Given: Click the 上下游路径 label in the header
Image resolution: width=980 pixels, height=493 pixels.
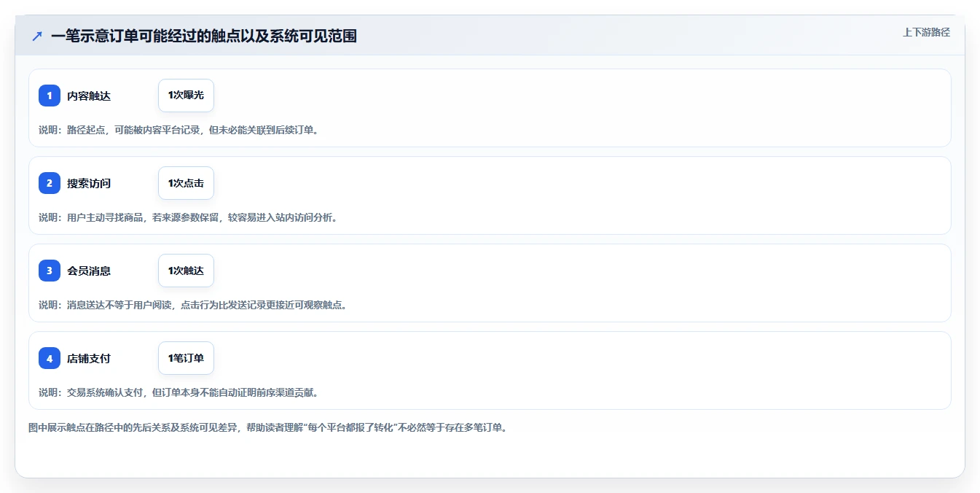Looking at the screenshot, I should pyautogui.click(x=926, y=32).
